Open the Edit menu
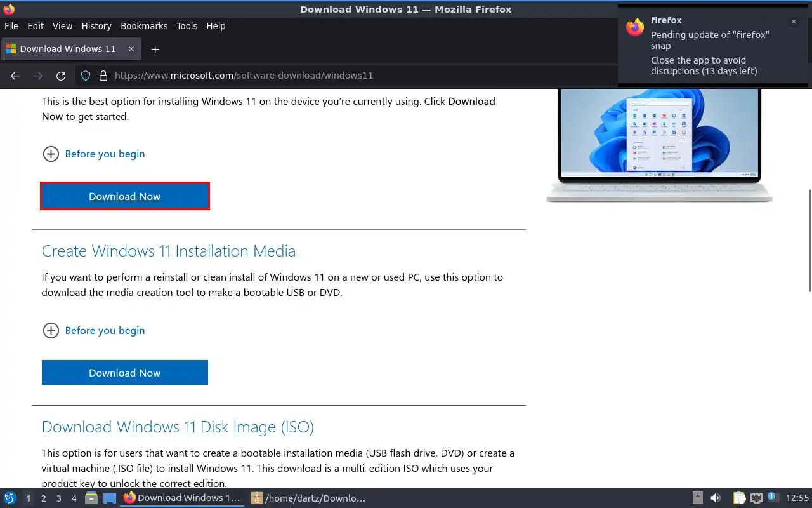This screenshot has width=812, height=508. pyautogui.click(x=36, y=26)
